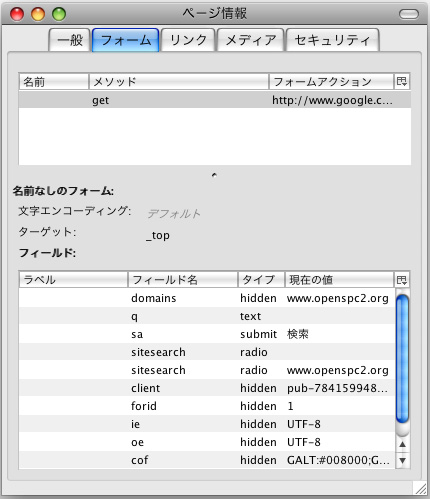The width and height of the screenshot is (430, 499).
Task: Open column picker in fields table header
Action: click(402, 279)
